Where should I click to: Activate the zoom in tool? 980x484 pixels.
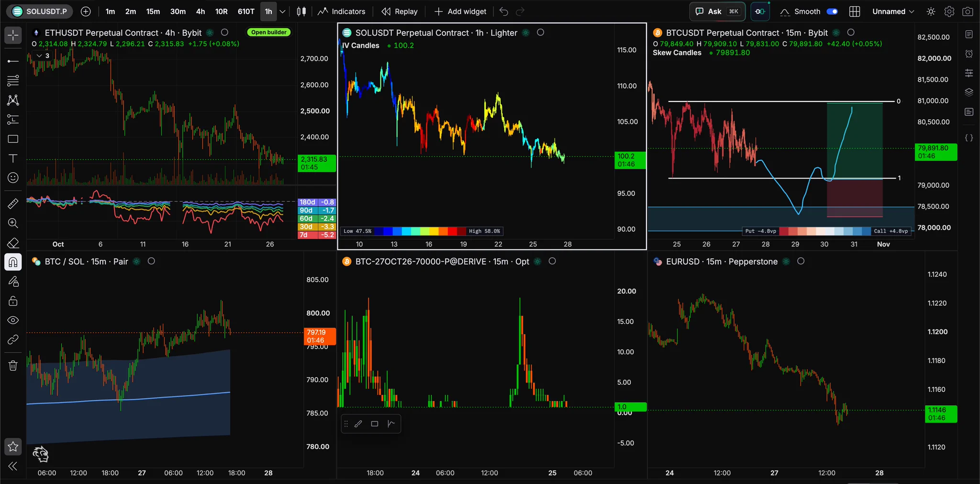[x=13, y=223]
